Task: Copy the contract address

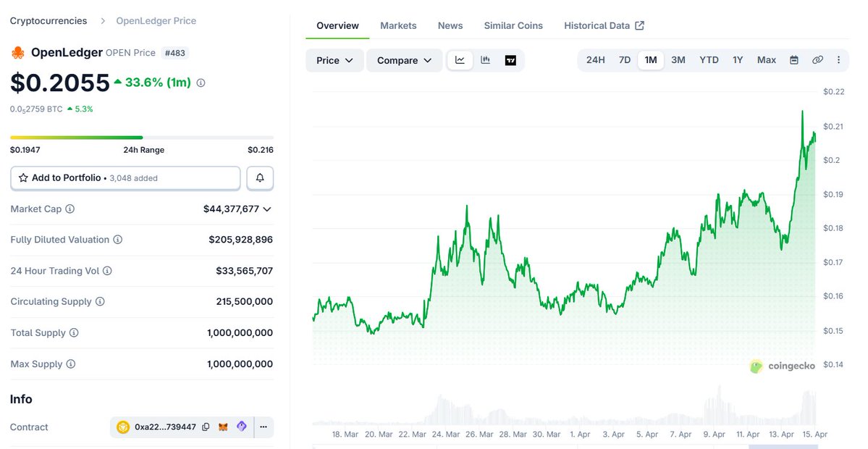Action: point(206,427)
